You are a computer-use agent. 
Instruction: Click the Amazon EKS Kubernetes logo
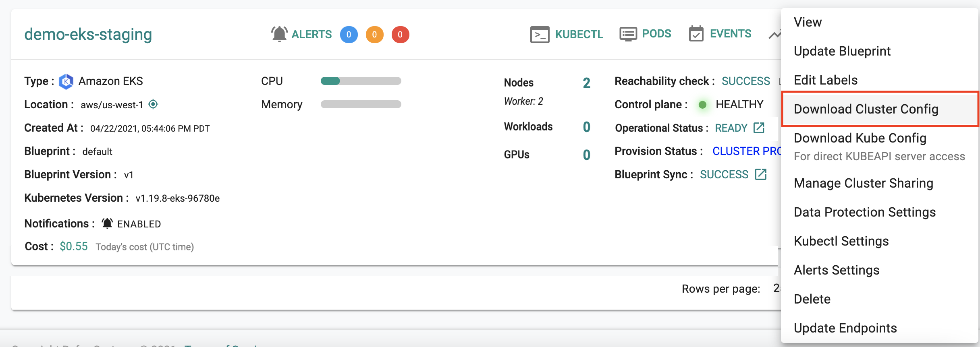tap(66, 81)
